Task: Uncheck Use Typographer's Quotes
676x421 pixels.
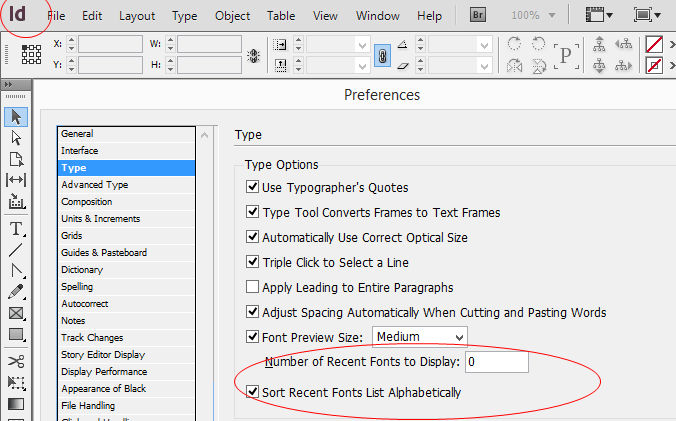Action: (252, 187)
